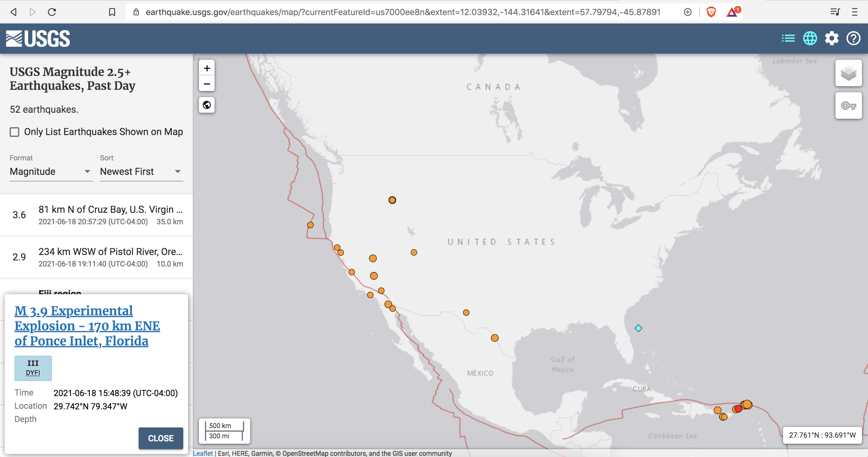The height and width of the screenshot is (457, 868).
Task: Bookmark this page
Action: click(x=112, y=12)
